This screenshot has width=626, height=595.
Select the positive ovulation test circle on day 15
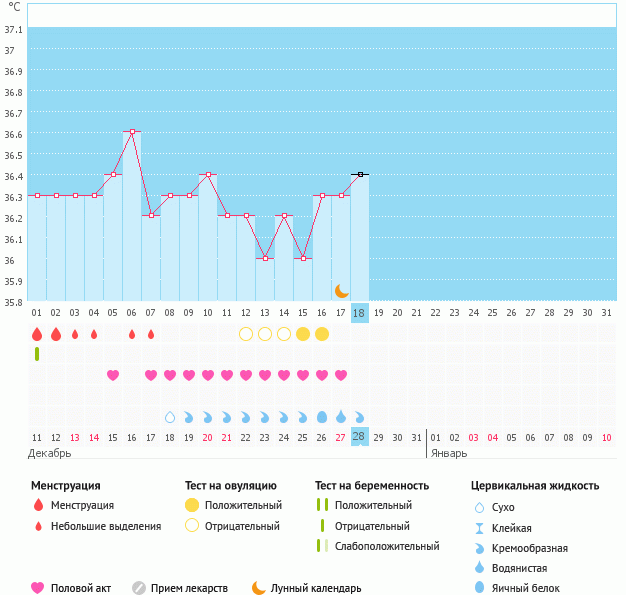303,334
